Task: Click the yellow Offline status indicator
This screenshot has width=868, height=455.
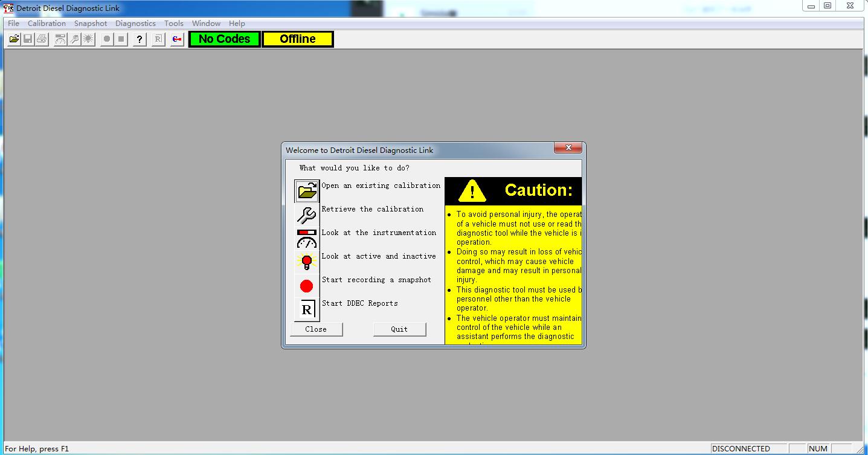Action: tap(298, 39)
